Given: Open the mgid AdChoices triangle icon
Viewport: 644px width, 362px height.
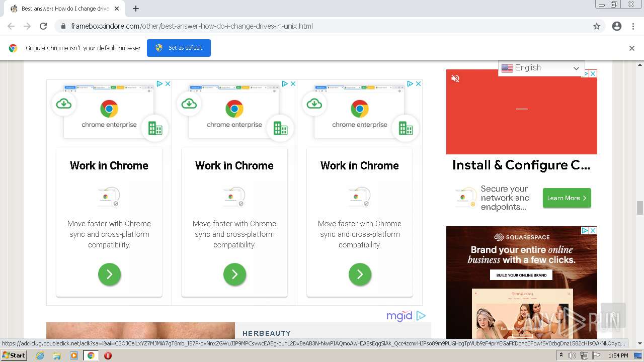Looking at the screenshot, I should [x=421, y=316].
